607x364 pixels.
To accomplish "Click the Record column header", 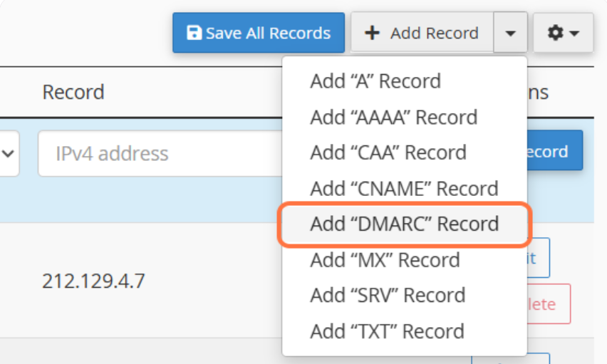I will [73, 92].
